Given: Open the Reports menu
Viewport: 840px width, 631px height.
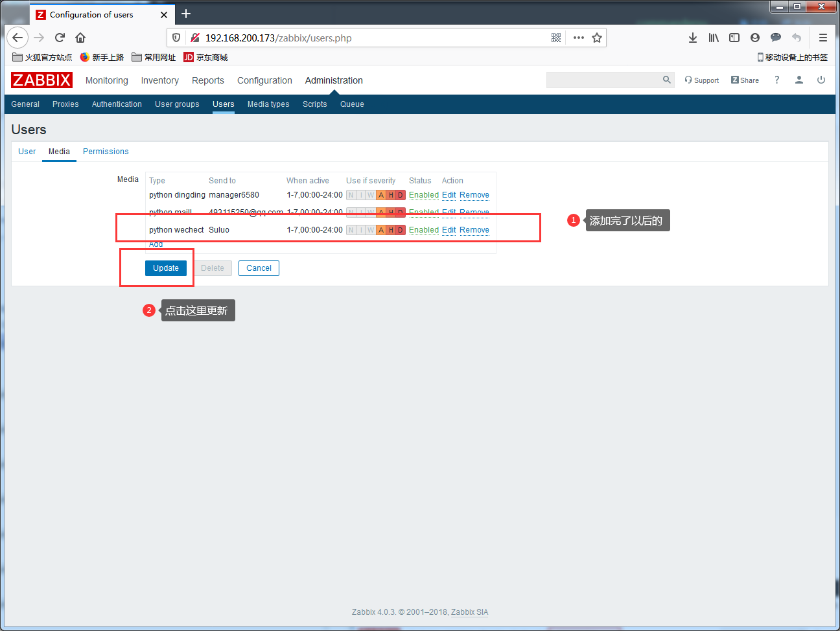Looking at the screenshot, I should (208, 80).
